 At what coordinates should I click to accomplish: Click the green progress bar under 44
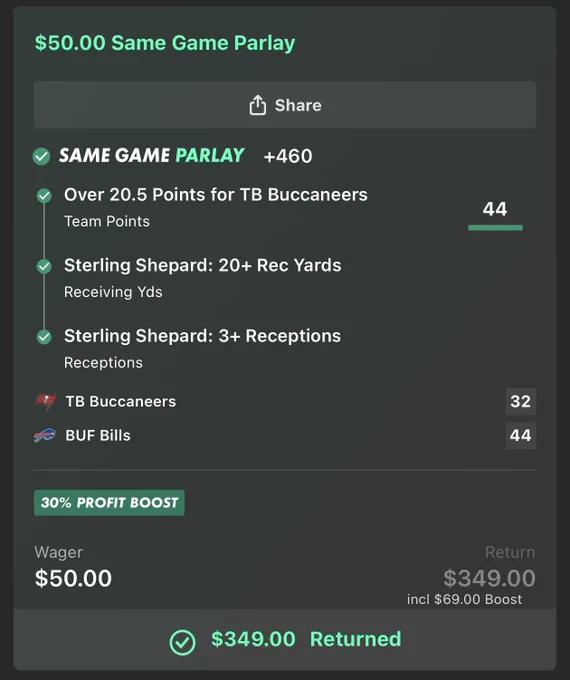click(495, 228)
